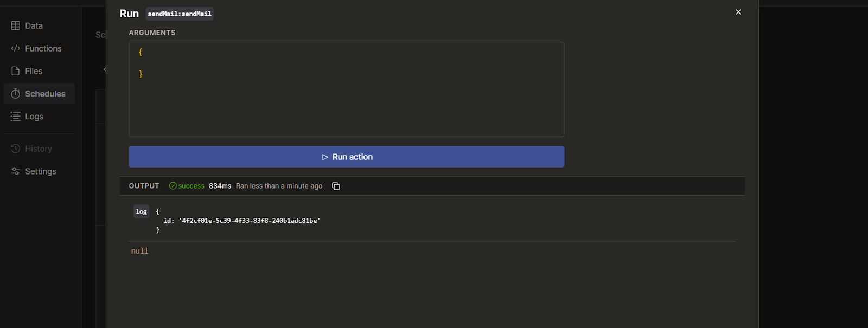Click the success status indicator
Viewport: 868px width, 328px height.
(187, 186)
